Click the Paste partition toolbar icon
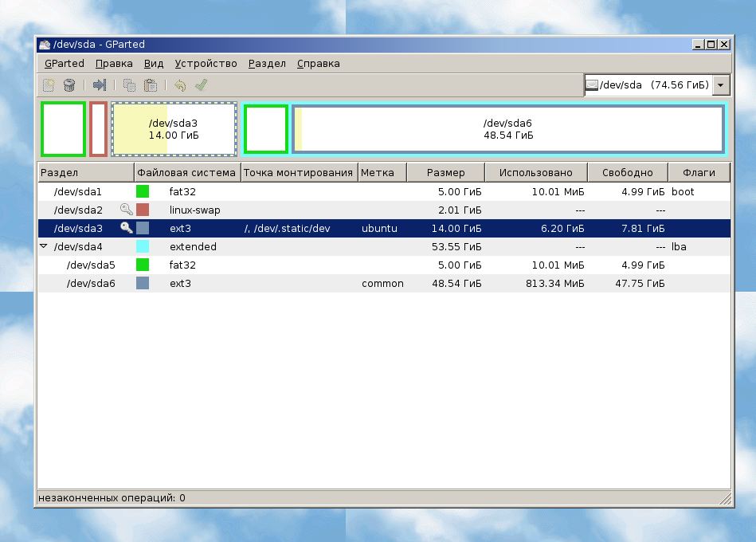This screenshot has height=542, width=756. (151, 85)
